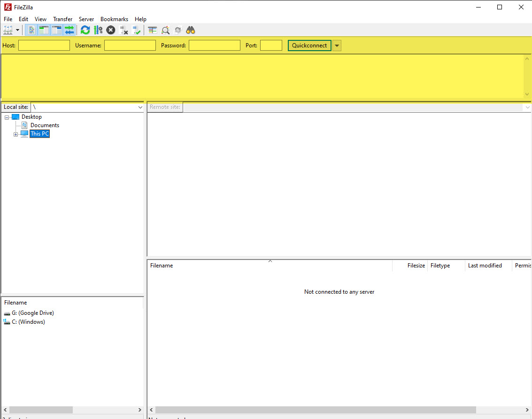Toggle remote directory tree display
Screen dimensions: 532x419
(57, 30)
